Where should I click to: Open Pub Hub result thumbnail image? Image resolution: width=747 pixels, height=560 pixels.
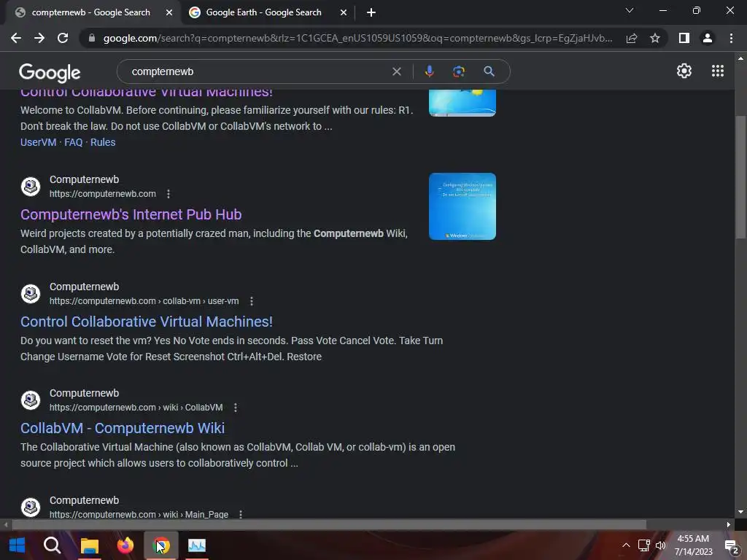[462, 206]
